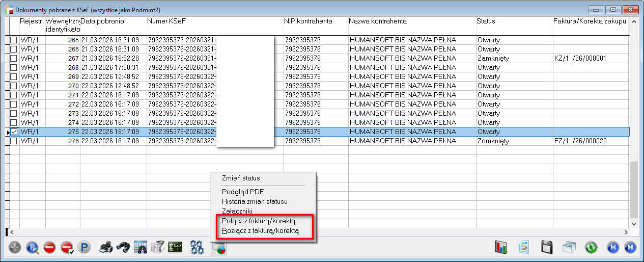Viewport: 644px width, 262px height.
Task: Check the box next to row 276
Action: tap(14, 141)
